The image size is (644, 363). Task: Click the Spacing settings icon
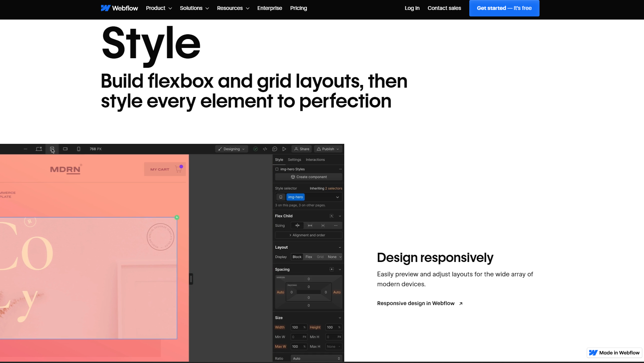(x=331, y=269)
